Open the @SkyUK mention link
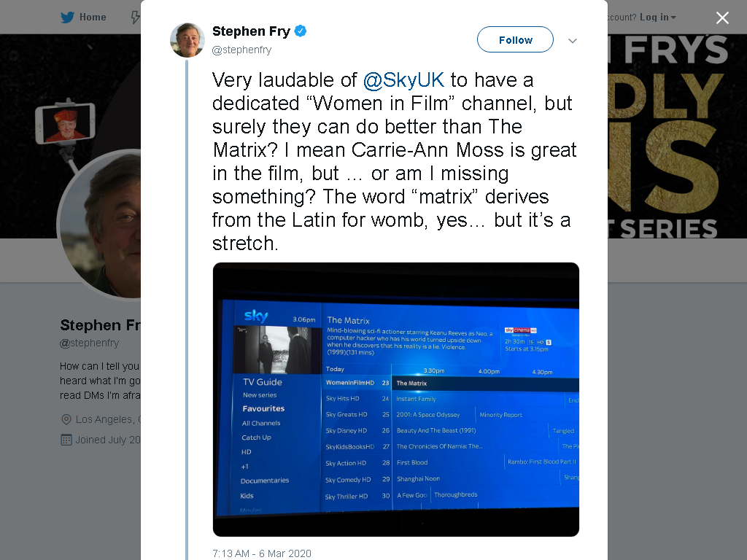 (403, 80)
